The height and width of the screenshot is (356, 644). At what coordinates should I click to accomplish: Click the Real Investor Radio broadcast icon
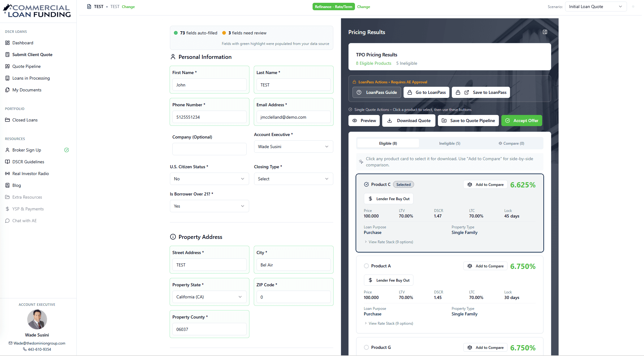coord(7,174)
